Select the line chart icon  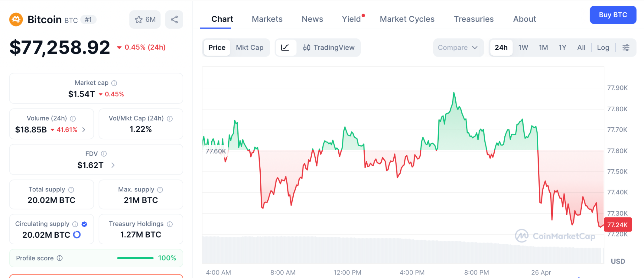285,47
